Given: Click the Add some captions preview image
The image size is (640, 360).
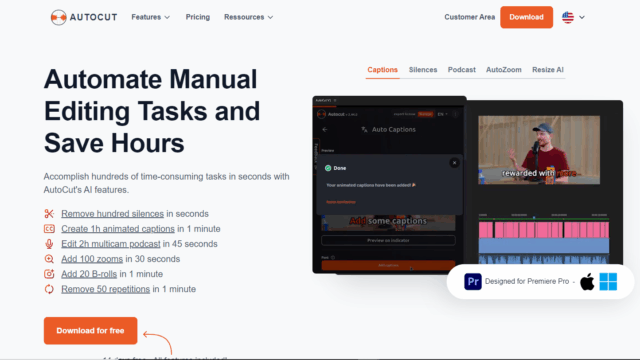Looking at the screenshot, I should [x=388, y=222].
